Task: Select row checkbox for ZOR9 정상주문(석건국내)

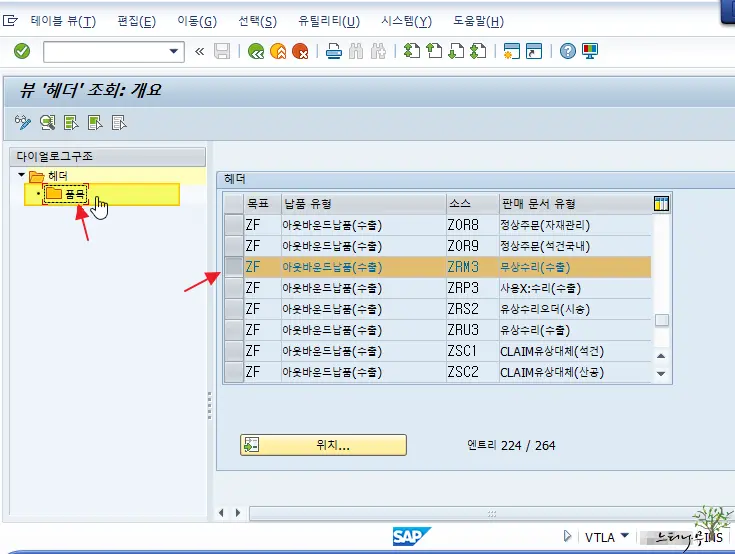Action: point(233,246)
